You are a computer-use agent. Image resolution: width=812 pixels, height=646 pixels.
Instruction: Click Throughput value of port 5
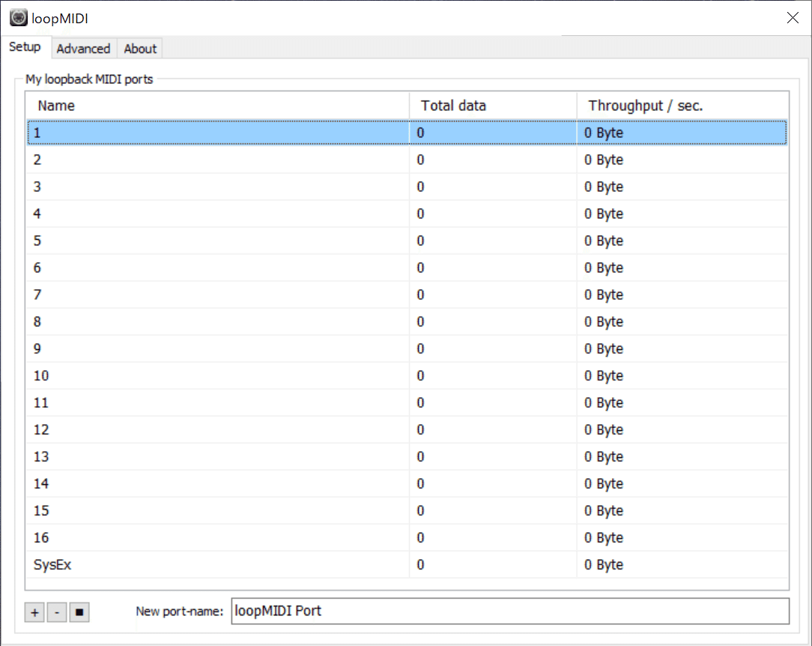(x=604, y=241)
